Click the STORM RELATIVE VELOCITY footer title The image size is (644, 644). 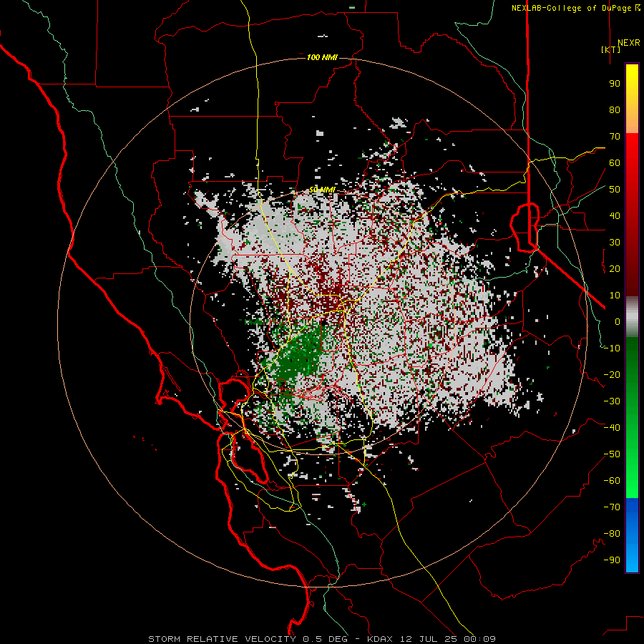click(x=223, y=639)
